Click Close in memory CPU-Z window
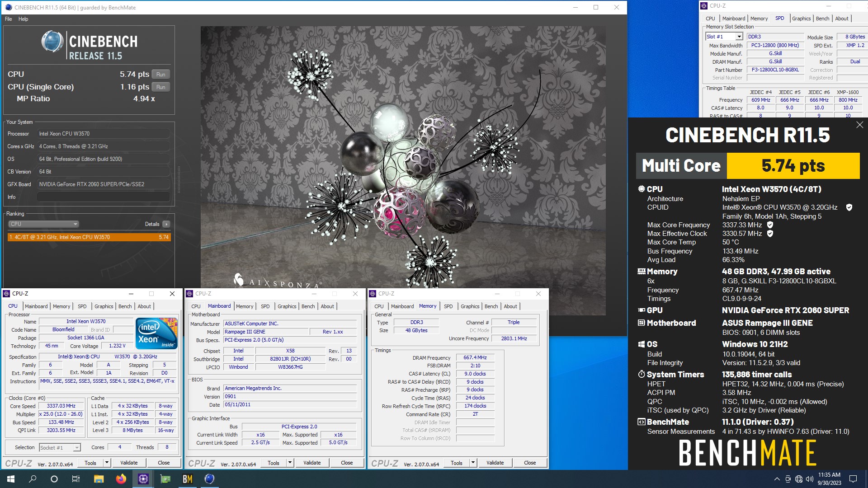The width and height of the screenshot is (868, 488). tap(530, 463)
